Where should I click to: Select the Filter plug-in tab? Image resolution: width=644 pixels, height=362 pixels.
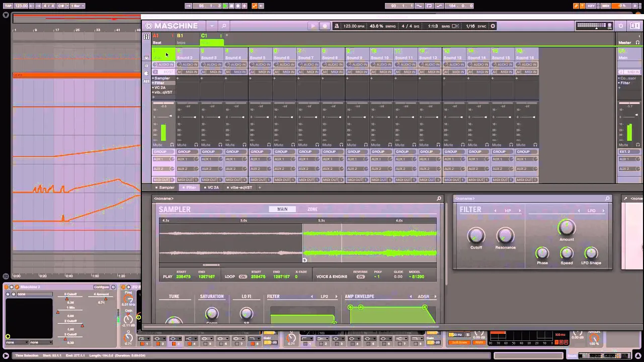[x=190, y=188]
